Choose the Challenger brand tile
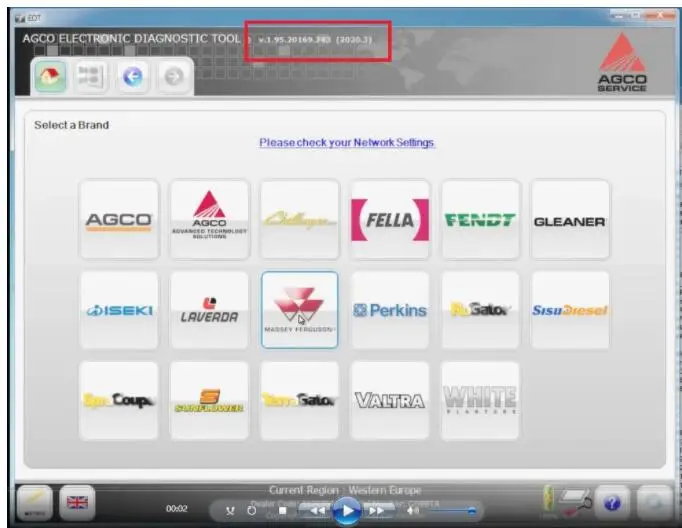The image size is (682, 528). (x=300, y=220)
